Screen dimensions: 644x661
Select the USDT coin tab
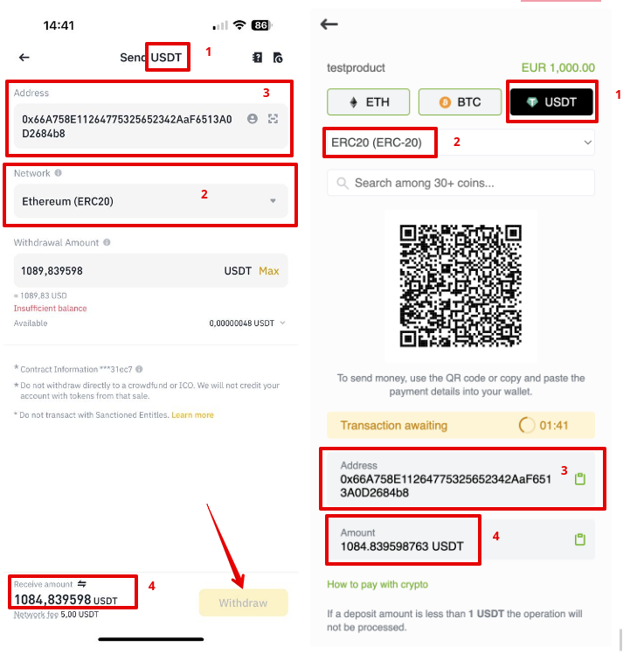click(x=551, y=102)
